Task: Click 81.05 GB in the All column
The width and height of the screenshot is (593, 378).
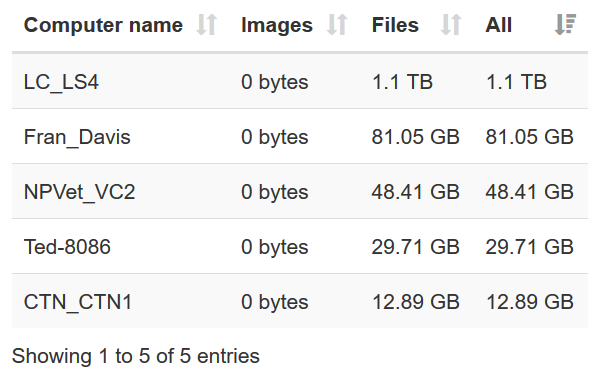Action: tap(529, 137)
